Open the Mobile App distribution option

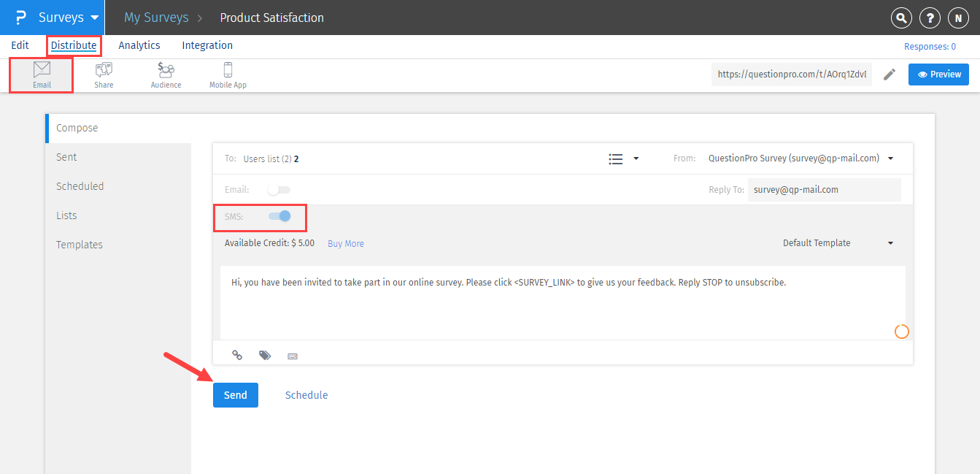(228, 75)
